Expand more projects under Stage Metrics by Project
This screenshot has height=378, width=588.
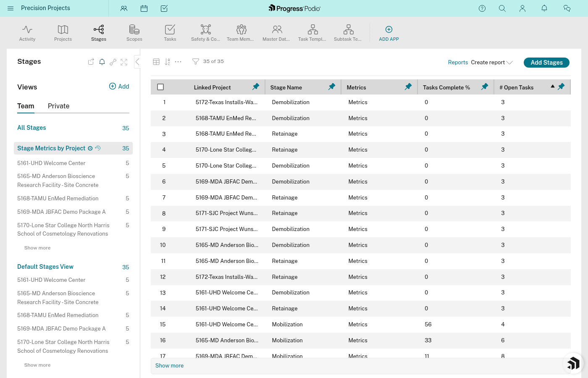37,247
